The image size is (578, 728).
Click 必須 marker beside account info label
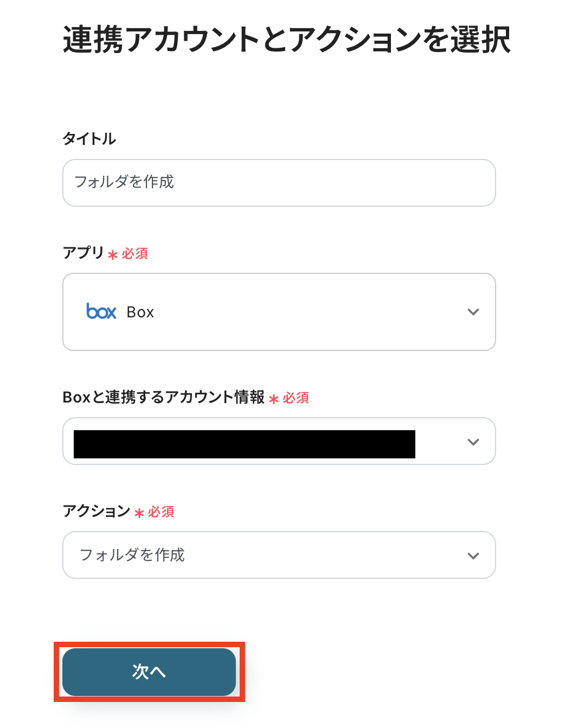pos(296,398)
